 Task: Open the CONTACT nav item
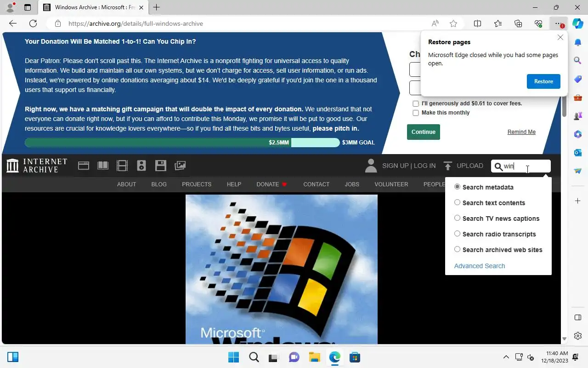pyautogui.click(x=316, y=184)
